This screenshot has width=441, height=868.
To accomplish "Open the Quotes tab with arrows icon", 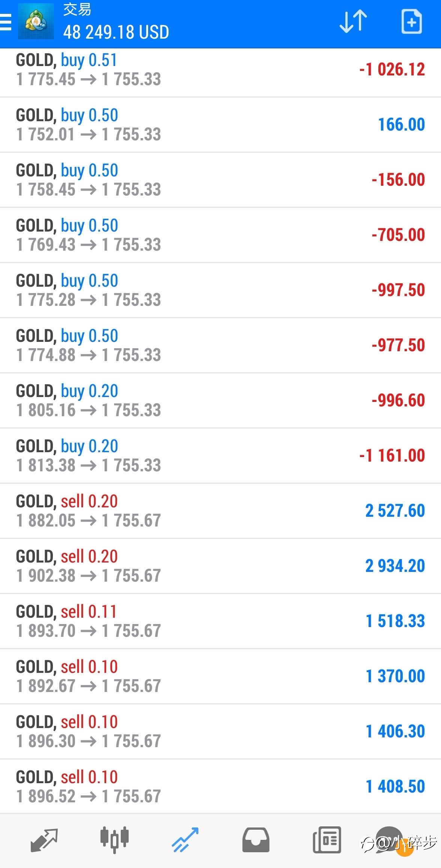I will click(x=44, y=840).
